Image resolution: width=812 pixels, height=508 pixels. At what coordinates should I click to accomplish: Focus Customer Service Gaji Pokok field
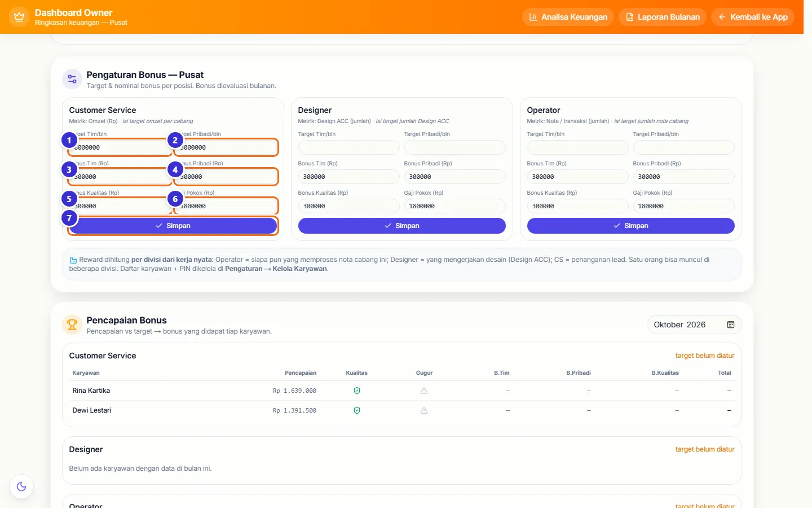[x=226, y=206]
